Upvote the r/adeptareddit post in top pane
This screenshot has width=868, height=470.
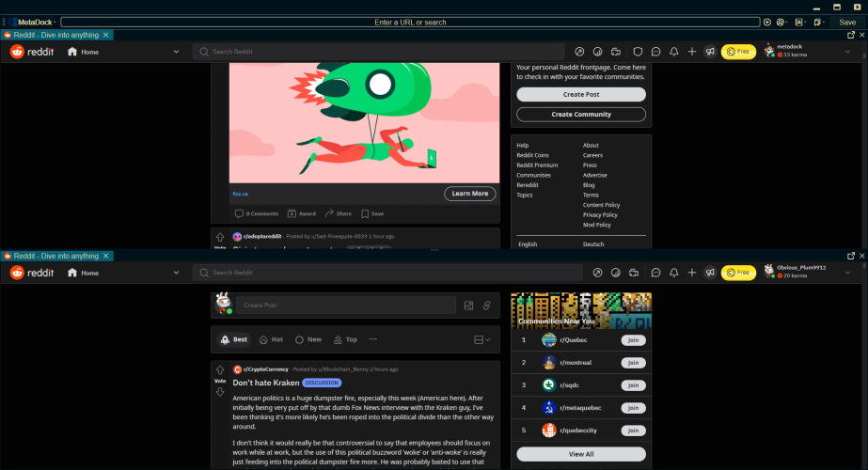(x=220, y=237)
